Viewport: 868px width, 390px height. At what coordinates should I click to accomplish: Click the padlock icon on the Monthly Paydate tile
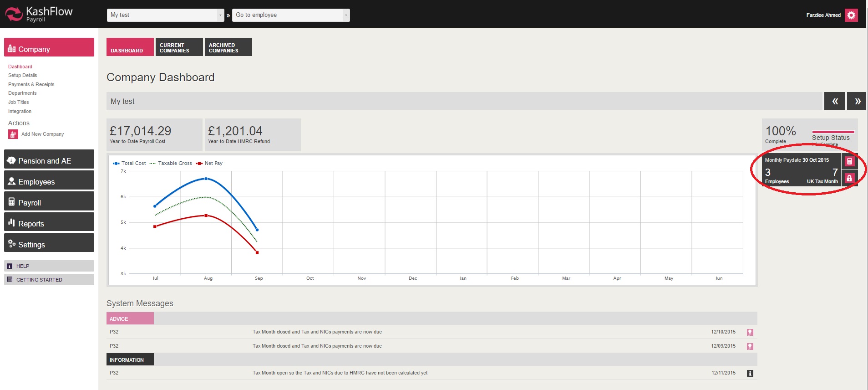tap(849, 178)
